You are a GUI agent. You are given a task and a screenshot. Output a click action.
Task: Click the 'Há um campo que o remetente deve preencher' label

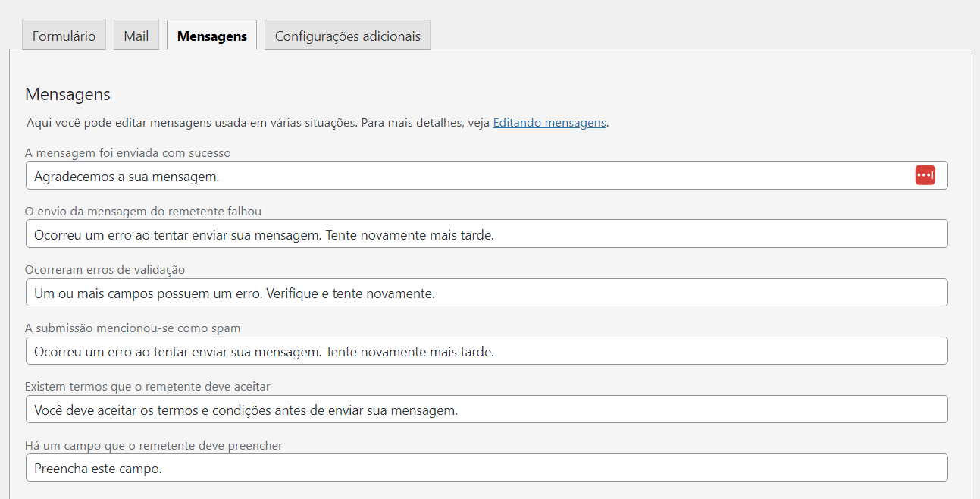pyautogui.click(x=154, y=446)
